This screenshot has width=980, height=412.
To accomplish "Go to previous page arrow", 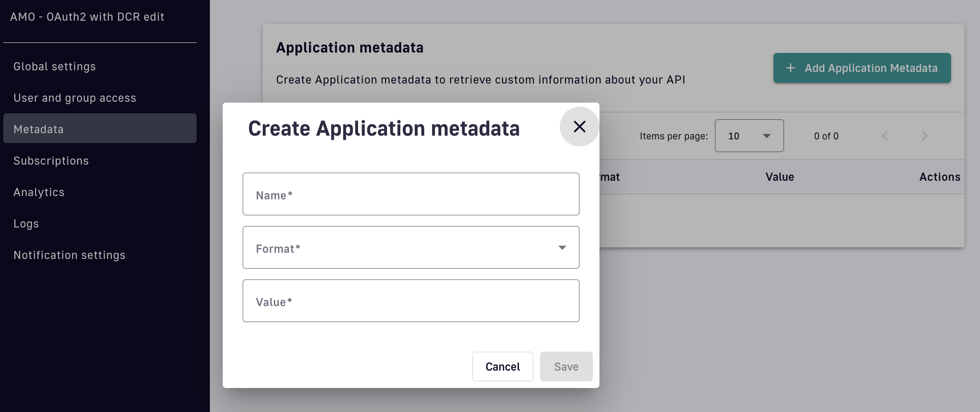I will pyautogui.click(x=885, y=136).
